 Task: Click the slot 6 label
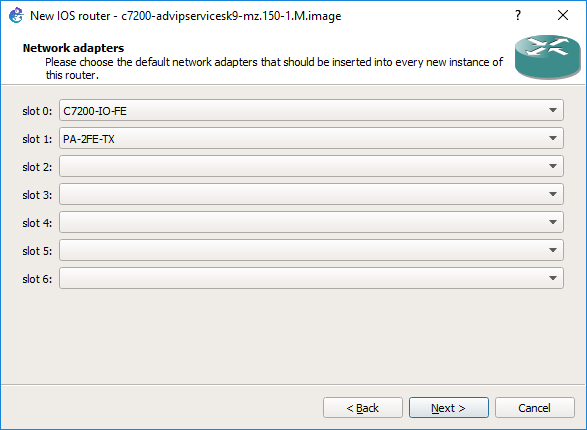37,279
